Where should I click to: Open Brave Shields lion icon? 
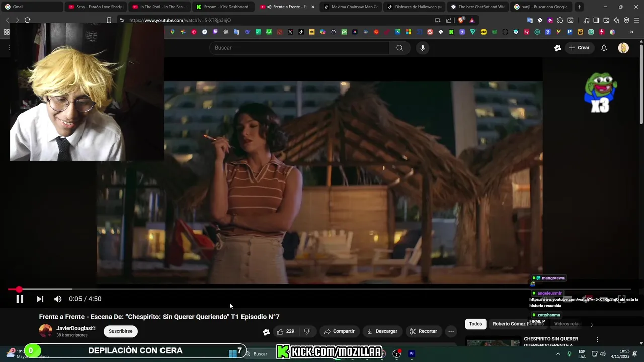tap(461, 20)
